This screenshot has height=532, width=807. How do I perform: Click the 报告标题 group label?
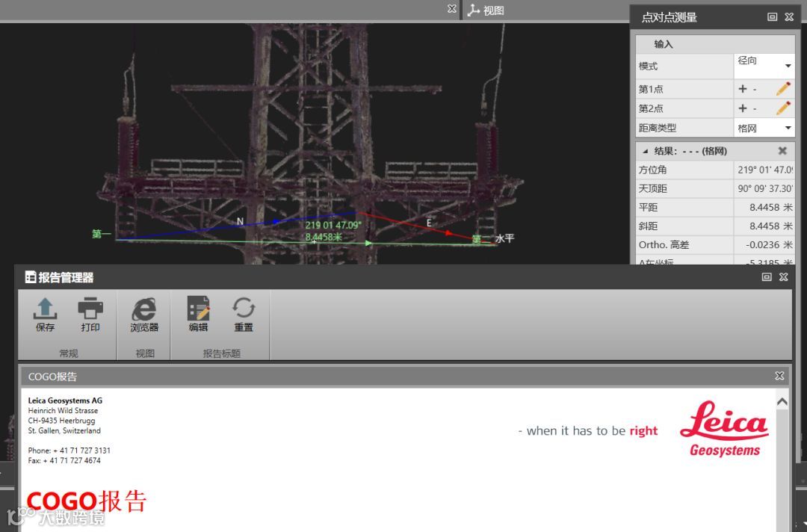click(222, 353)
